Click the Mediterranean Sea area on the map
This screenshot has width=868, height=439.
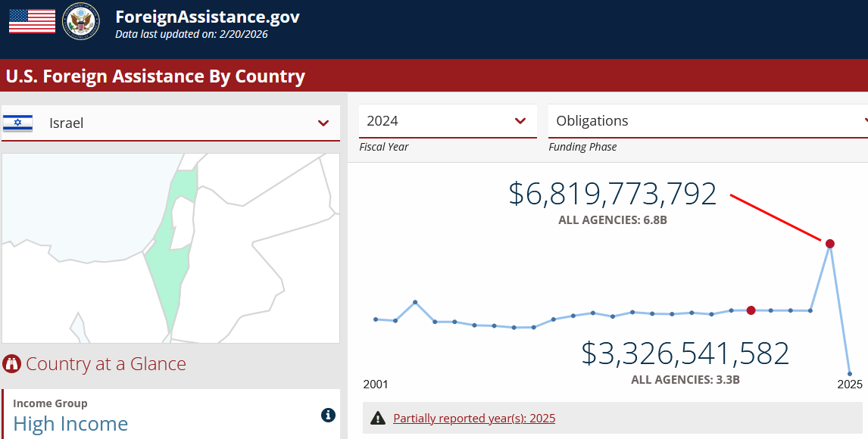click(76, 197)
